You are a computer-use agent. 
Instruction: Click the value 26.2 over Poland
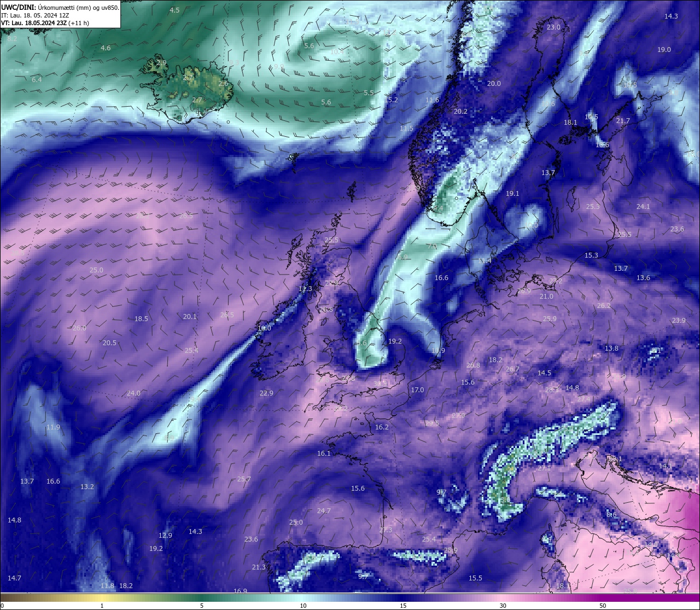point(604,306)
